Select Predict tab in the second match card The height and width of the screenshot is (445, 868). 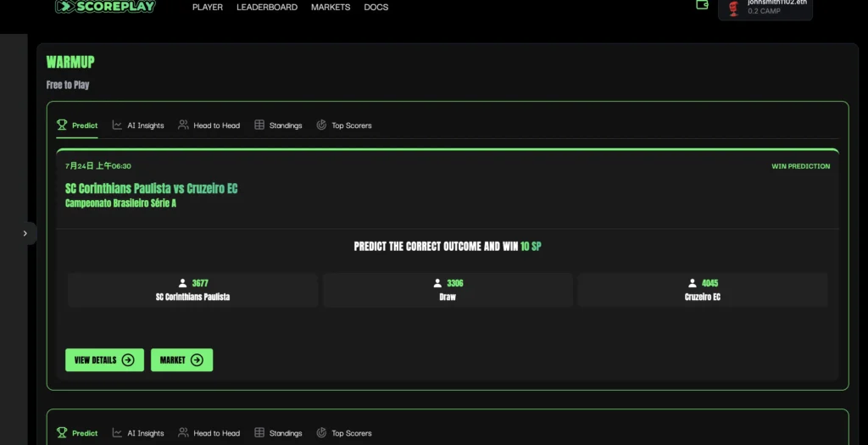coord(77,433)
